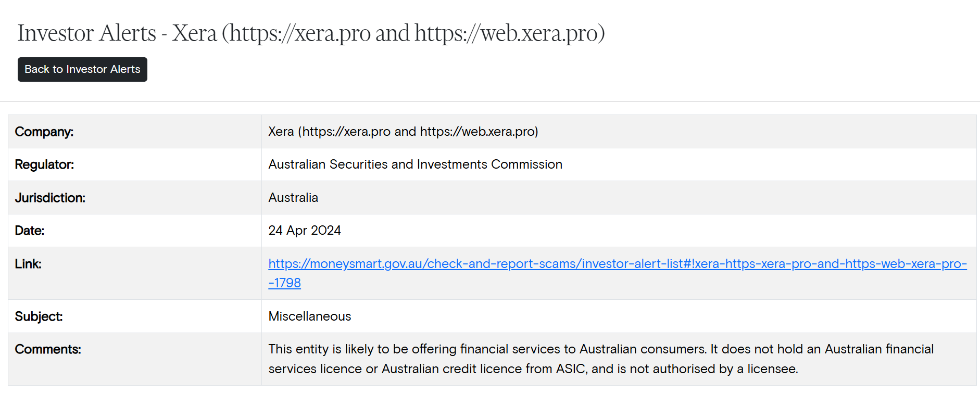Click the Back to Investor Alerts button

tap(82, 69)
